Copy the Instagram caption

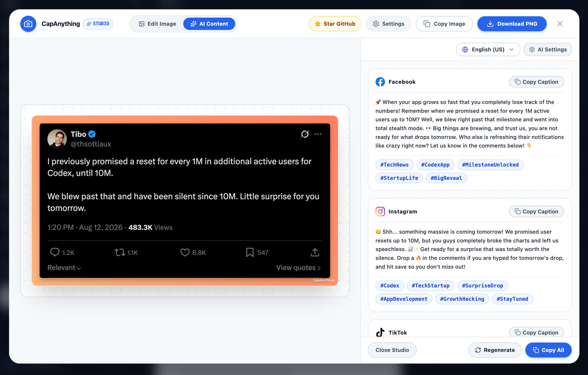coord(536,212)
